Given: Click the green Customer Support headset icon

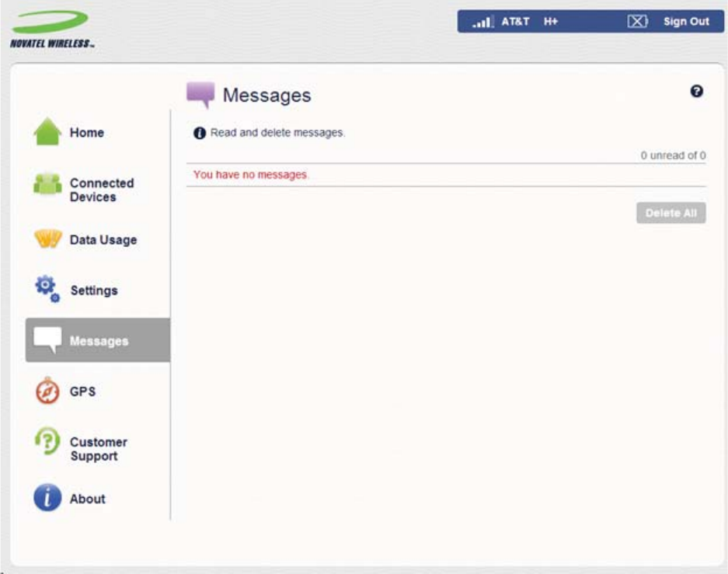Looking at the screenshot, I should 47,441.
